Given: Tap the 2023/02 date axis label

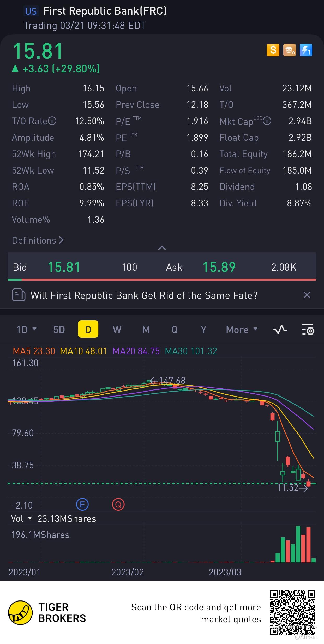Looking at the screenshot, I should [128, 572].
